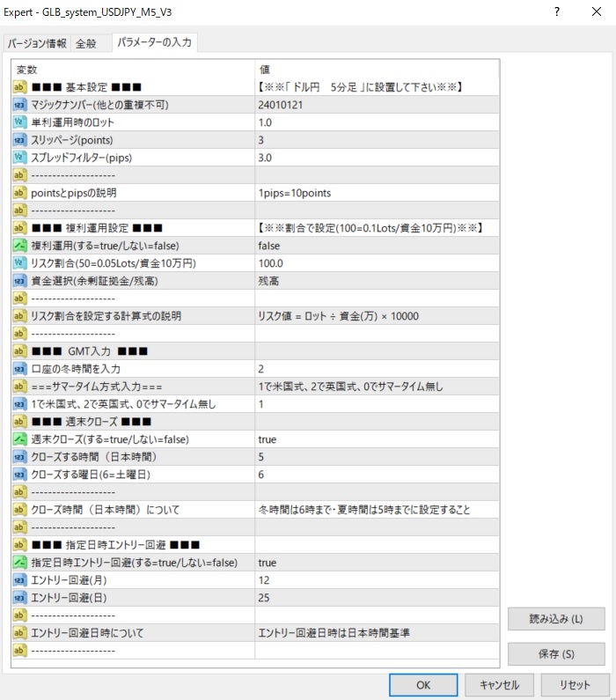This screenshot has height=700, width=616.
Task: Click the string icon beside リスク割合を設定する計算式の説明
Action: point(19,316)
